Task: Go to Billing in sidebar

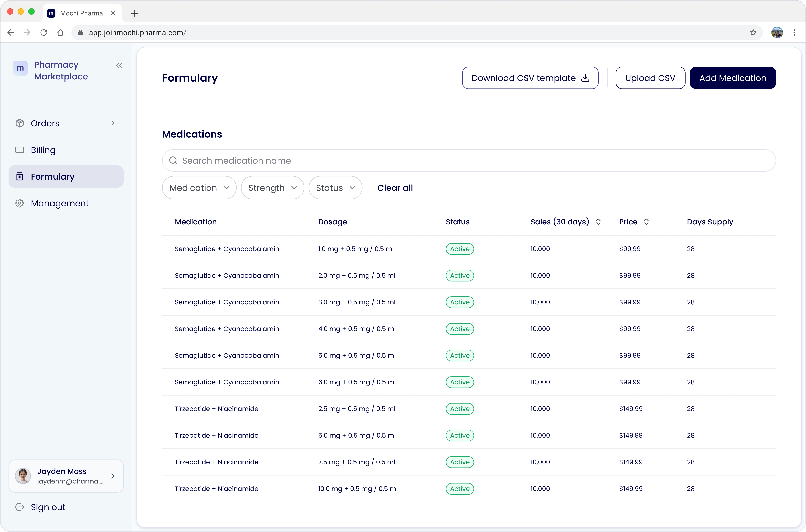Action: pyautogui.click(x=43, y=150)
